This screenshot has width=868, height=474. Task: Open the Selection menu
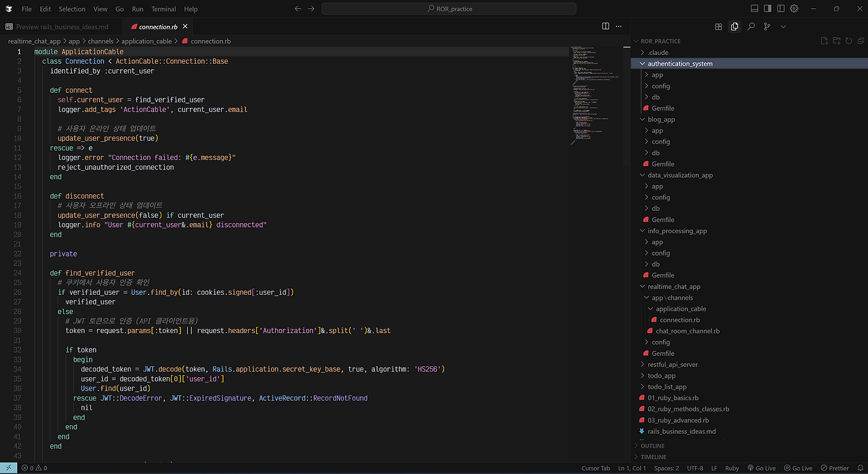[x=72, y=9]
